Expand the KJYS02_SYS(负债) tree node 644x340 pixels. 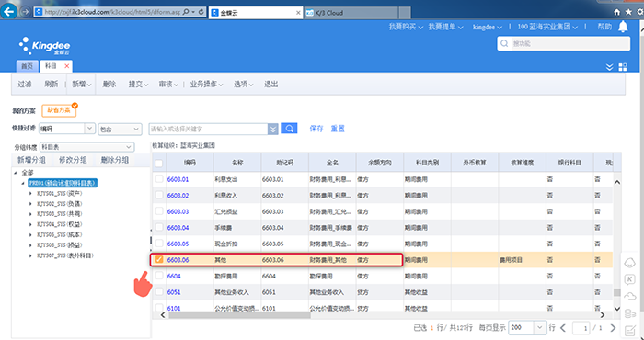click(x=30, y=203)
